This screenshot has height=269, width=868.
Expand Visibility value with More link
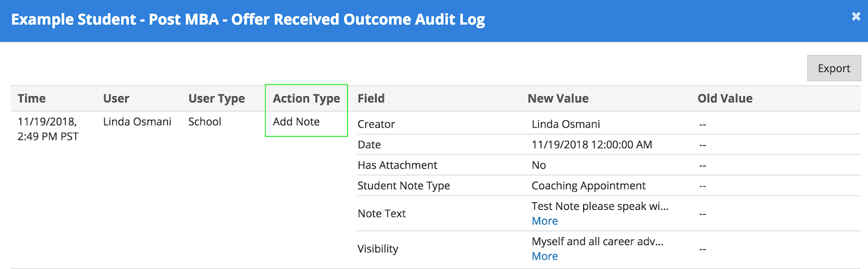coord(545,256)
